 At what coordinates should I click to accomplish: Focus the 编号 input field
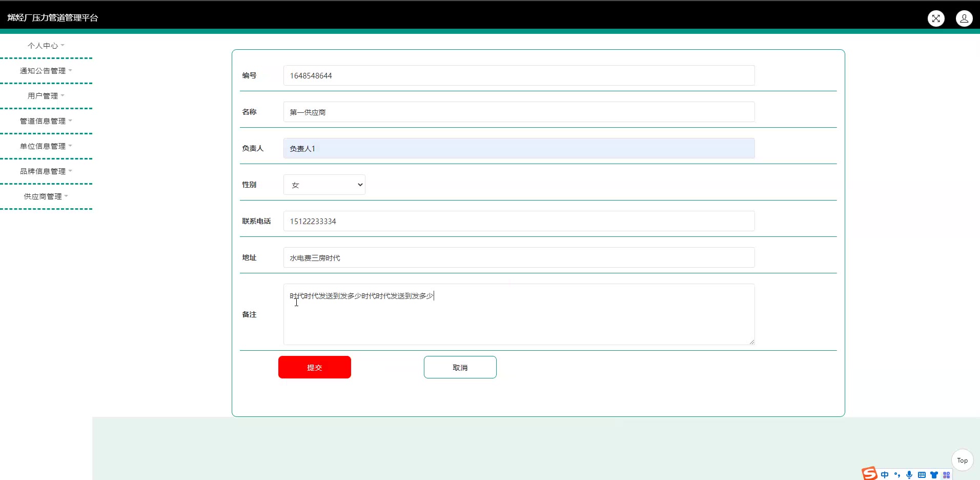(519, 75)
